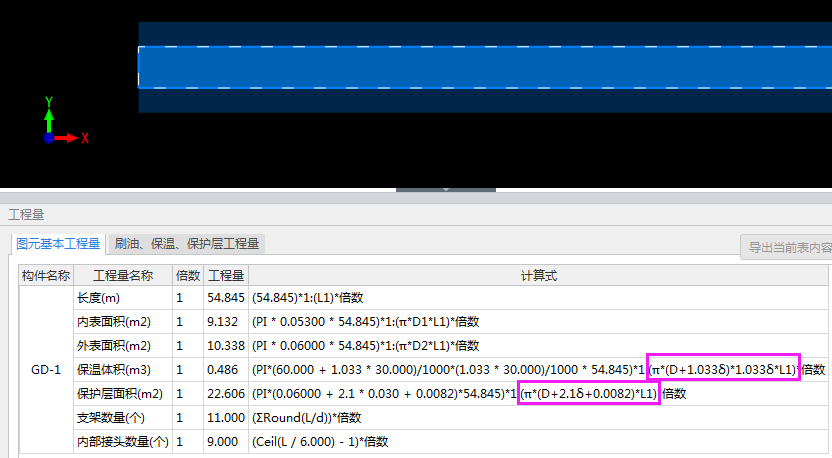Select the GD-1 component cell
This screenshot has width=832, height=458.
(x=46, y=369)
